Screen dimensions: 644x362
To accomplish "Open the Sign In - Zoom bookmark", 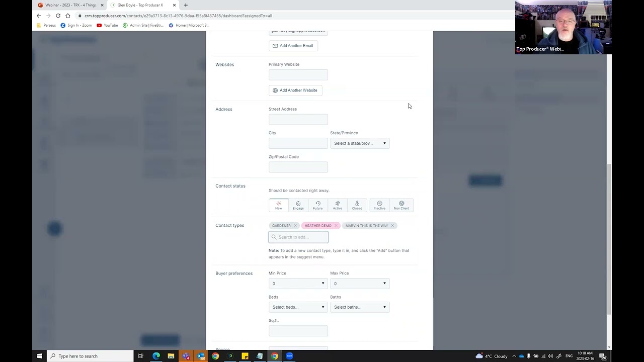I will 77,25.
